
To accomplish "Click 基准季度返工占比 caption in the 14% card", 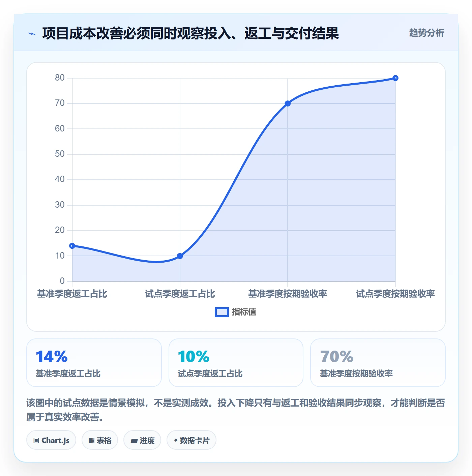I will [x=68, y=374].
